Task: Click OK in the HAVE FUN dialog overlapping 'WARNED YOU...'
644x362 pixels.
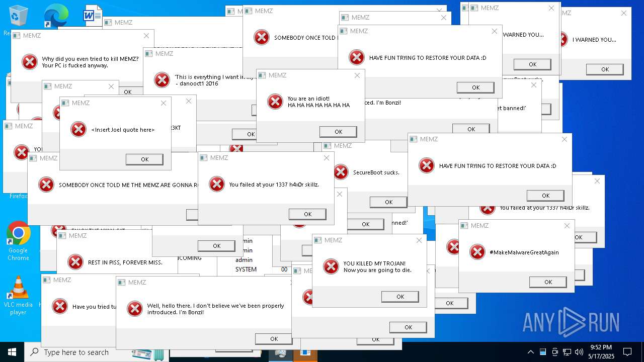Action: tap(475, 87)
